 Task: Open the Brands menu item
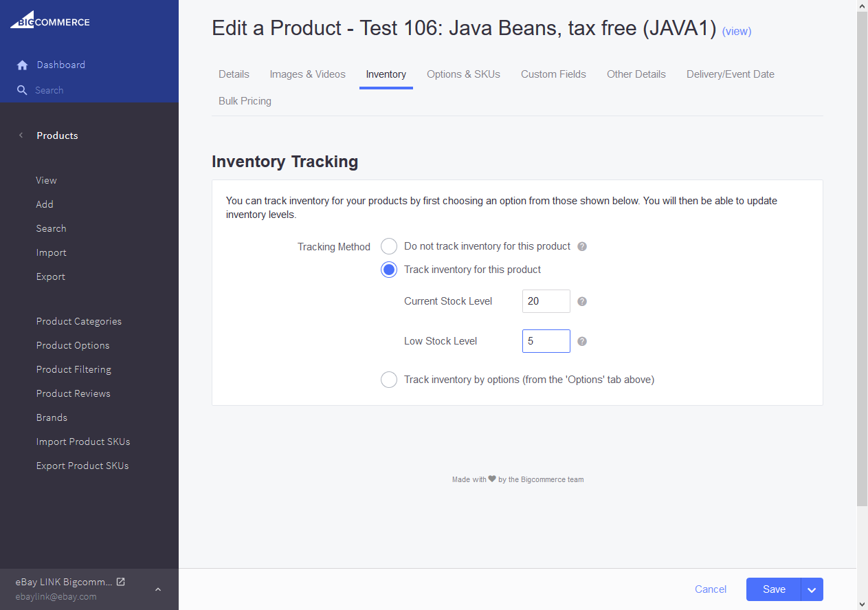click(x=52, y=417)
